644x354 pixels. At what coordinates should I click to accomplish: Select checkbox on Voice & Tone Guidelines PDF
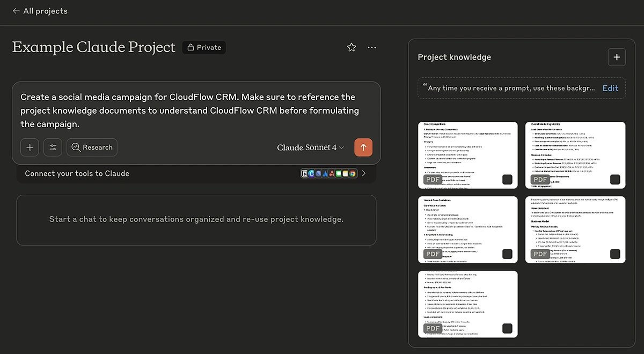click(507, 254)
